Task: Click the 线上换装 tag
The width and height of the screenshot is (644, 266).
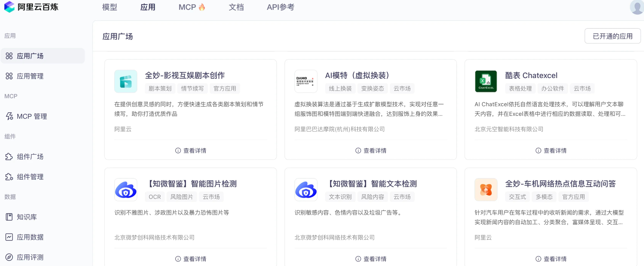Action: tap(340, 88)
